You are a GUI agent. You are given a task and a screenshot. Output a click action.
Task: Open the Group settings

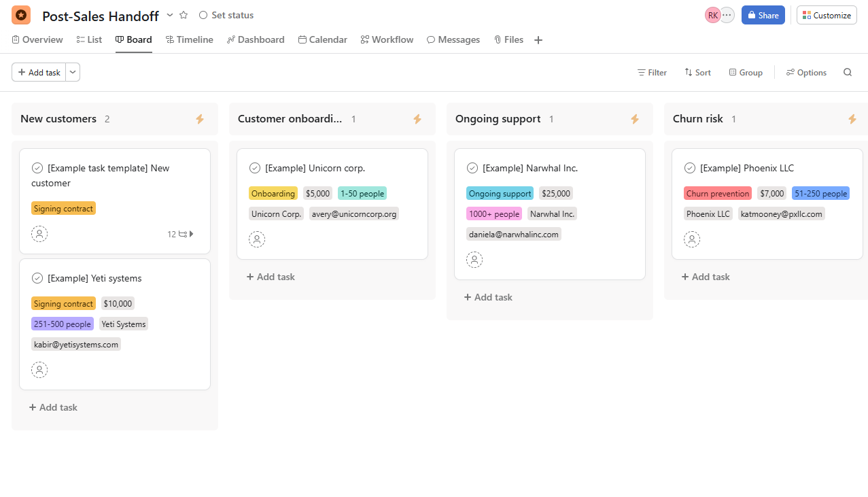click(x=746, y=72)
